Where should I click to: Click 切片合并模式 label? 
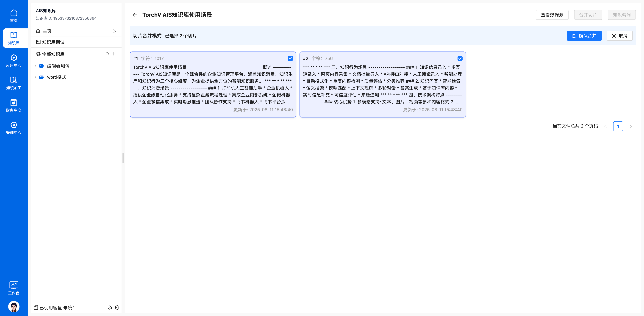tap(147, 36)
